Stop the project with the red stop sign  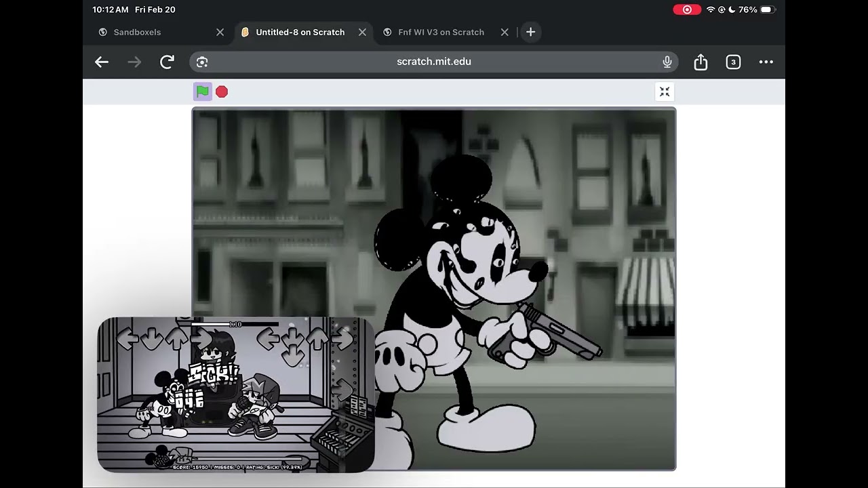pyautogui.click(x=222, y=91)
